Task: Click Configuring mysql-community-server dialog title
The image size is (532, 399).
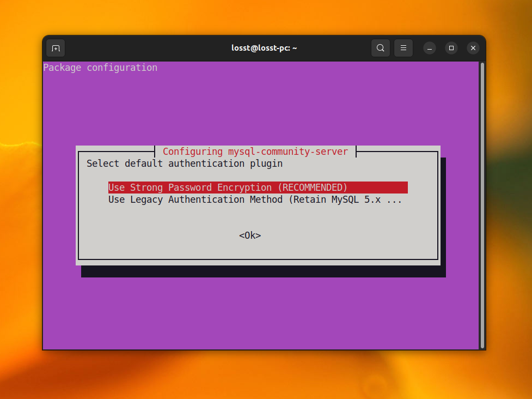Action: [x=255, y=152]
